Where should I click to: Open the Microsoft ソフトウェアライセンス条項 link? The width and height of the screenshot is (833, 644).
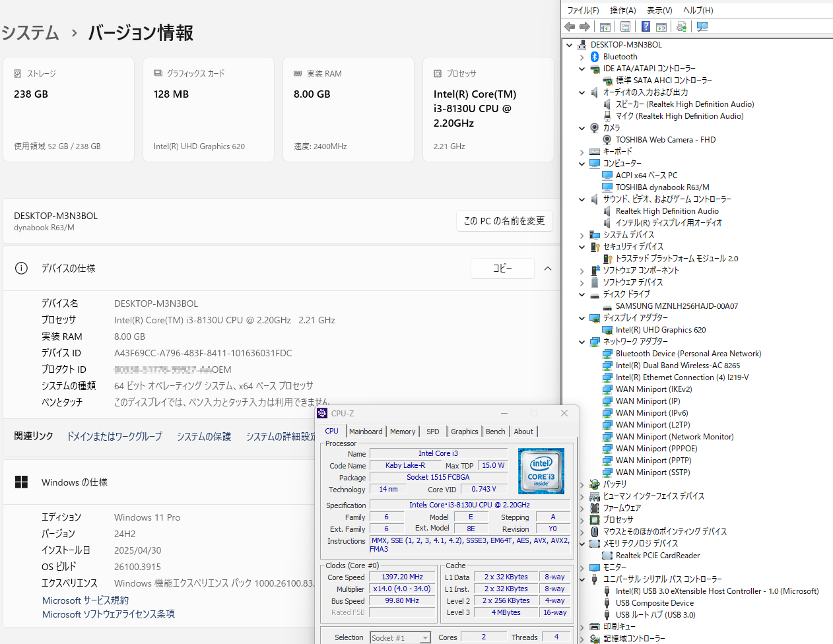click(109, 614)
